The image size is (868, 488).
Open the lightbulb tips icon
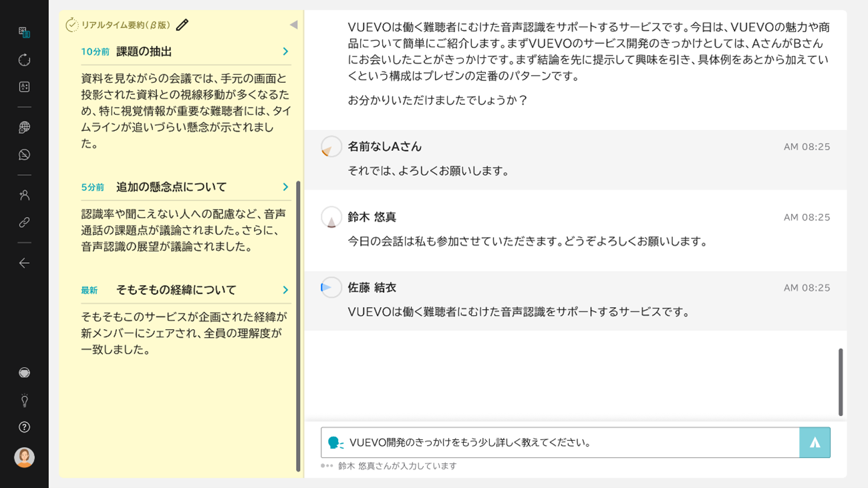pyautogui.click(x=24, y=401)
